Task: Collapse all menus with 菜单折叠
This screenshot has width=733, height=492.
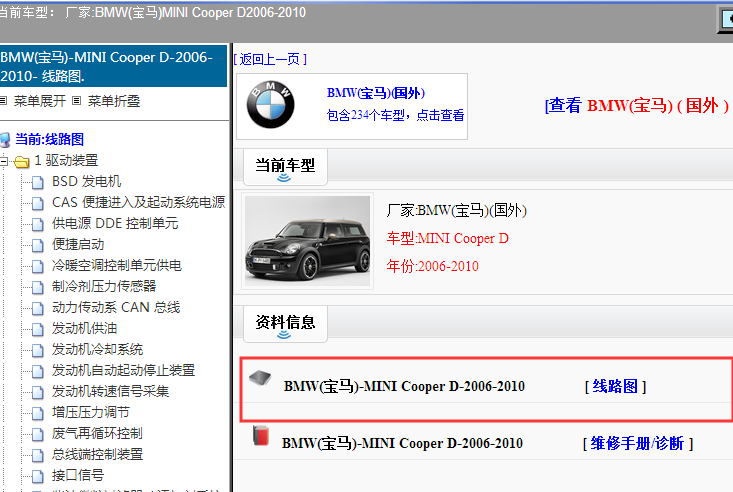Action: (114, 101)
